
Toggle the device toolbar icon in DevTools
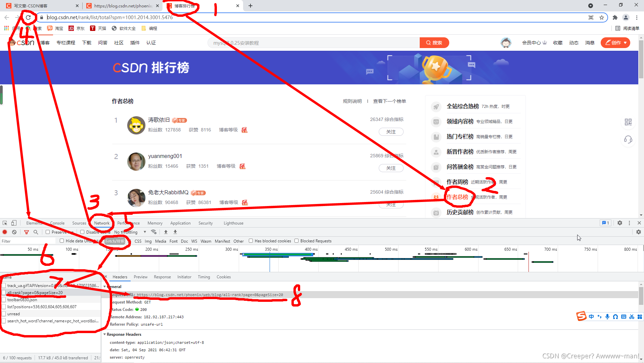pos(14,223)
